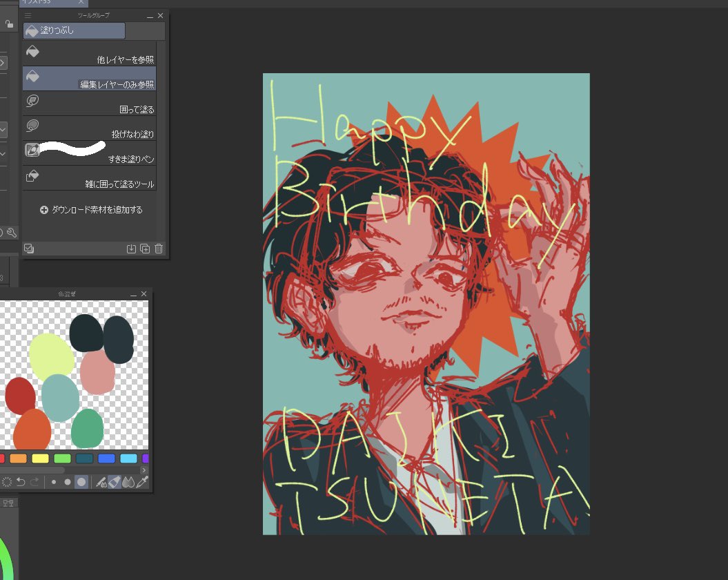Screen dimensions: 728x580
Task: Click the swatch strip horizontal scrollbar
Action: 32,470
